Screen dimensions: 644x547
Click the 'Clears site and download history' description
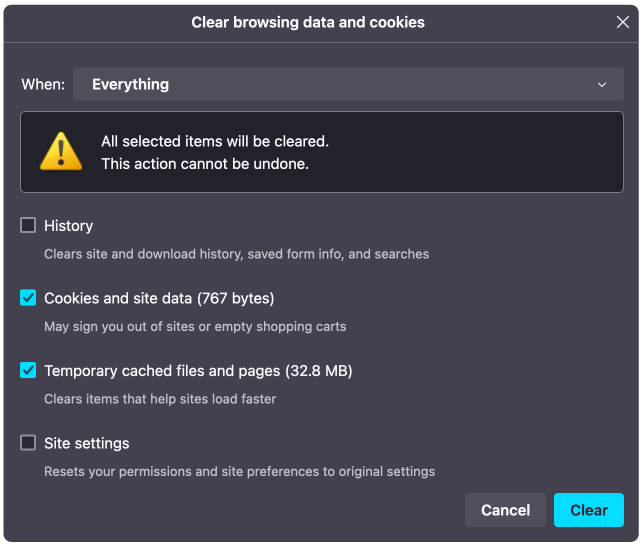pos(237,254)
